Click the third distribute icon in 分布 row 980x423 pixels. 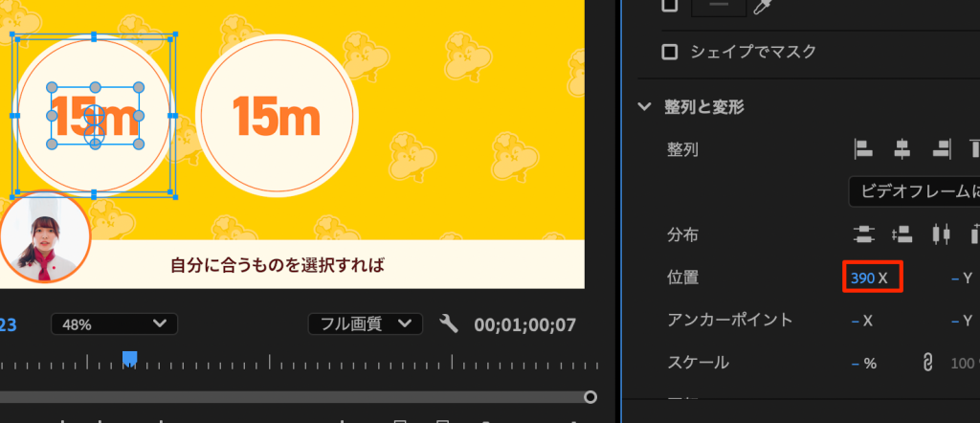(941, 234)
